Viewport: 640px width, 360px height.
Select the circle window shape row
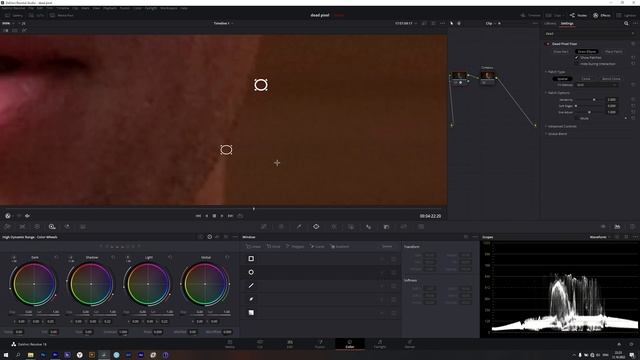(x=320, y=272)
